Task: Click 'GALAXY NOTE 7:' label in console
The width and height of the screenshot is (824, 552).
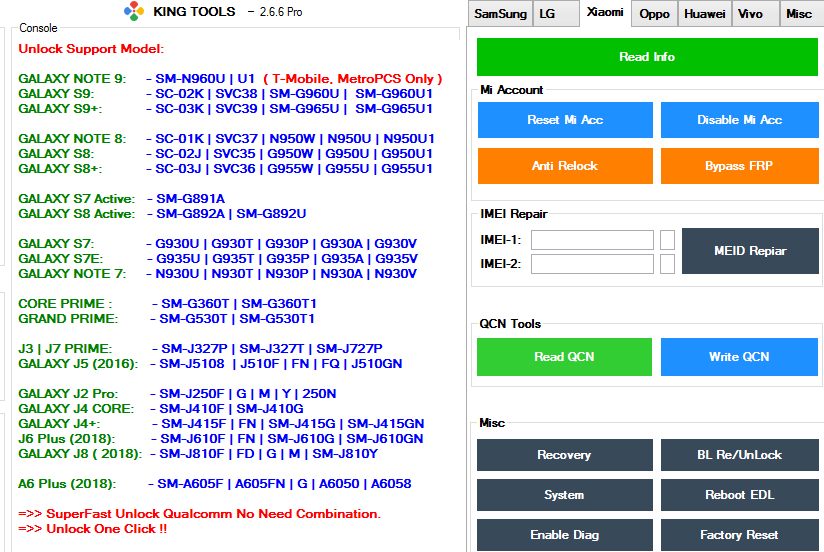Action: click(72, 274)
